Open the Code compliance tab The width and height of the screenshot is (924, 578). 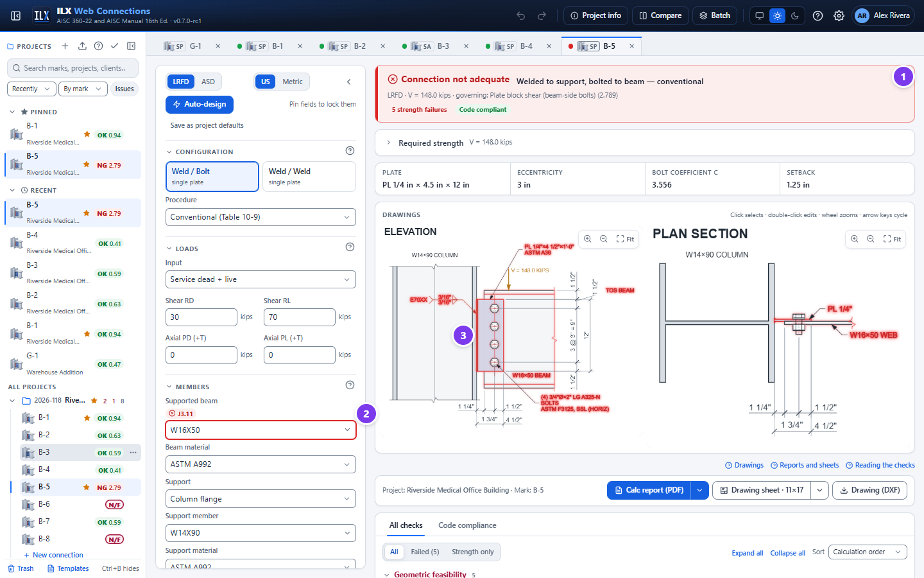pyautogui.click(x=467, y=525)
